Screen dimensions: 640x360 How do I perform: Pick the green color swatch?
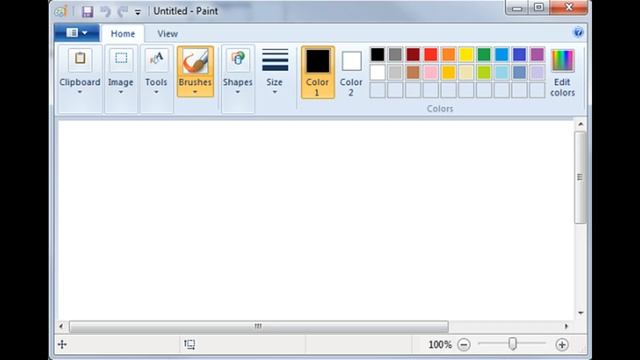tap(484, 54)
